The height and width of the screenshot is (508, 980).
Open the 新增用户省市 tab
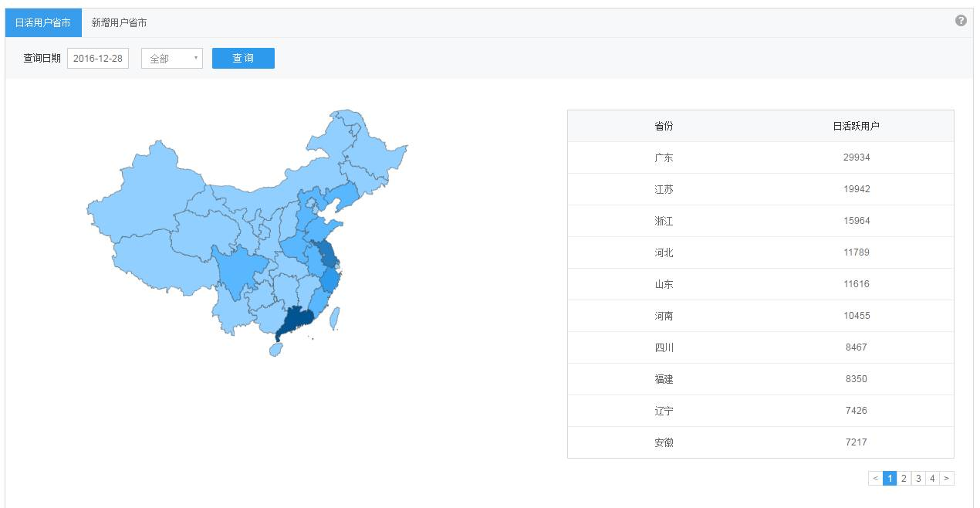[x=119, y=23]
